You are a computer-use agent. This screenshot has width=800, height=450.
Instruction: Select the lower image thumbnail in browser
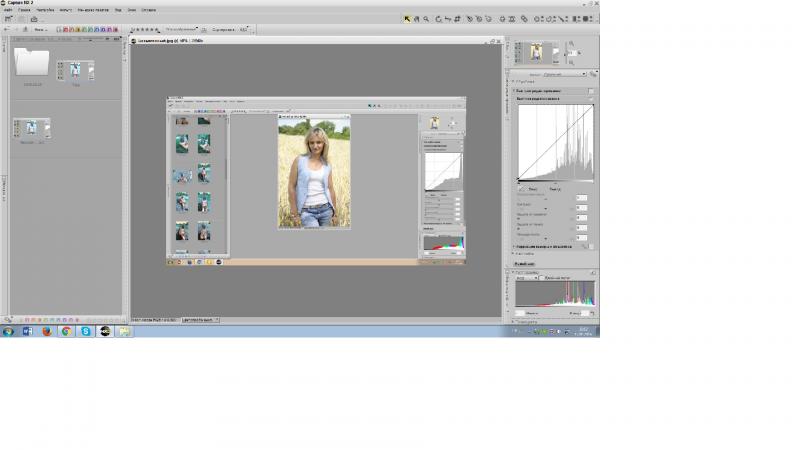click(32, 128)
